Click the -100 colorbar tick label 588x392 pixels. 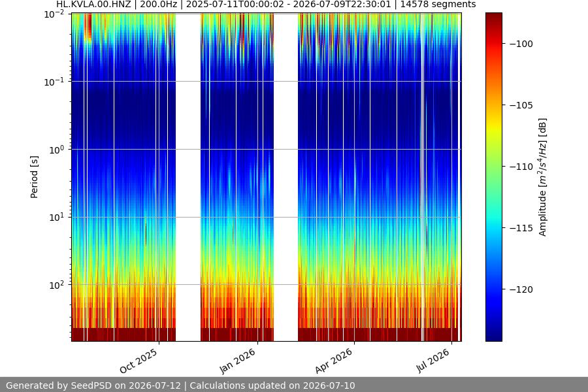click(x=521, y=44)
